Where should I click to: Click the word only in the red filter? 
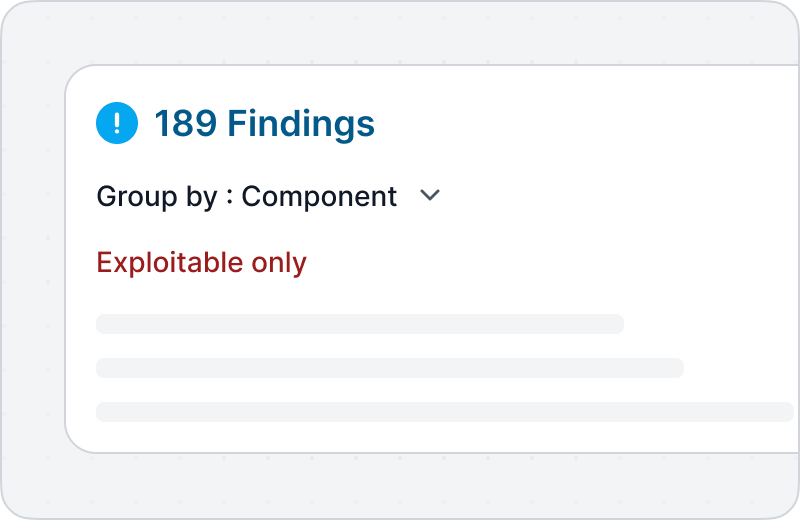click(279, 263)
